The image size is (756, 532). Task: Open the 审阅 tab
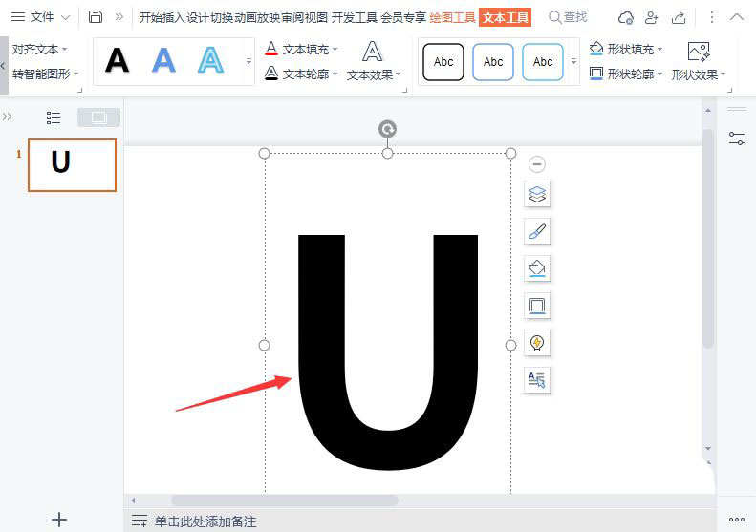click(x=292, y=18)
